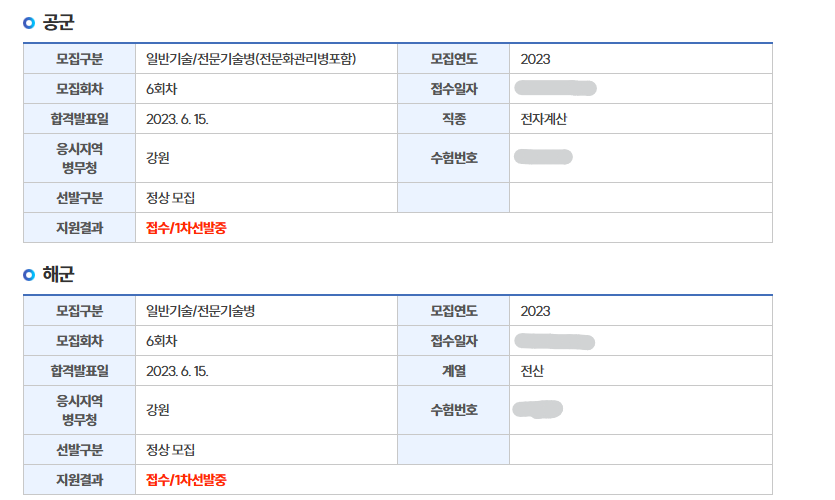This screenshot has height=500, width=835.
Task: Click the blurred 접수일자 value in 공군 table
Action: [555, 89]
